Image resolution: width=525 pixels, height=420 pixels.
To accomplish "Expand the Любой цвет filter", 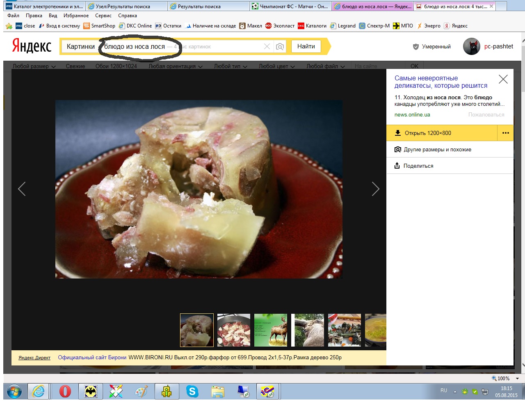I will pyautogui.click(x=277, y=66).
